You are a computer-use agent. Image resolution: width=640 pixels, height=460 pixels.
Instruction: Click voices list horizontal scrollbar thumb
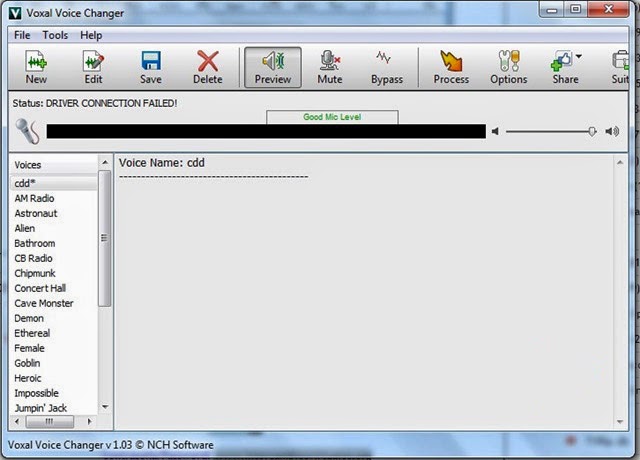pos(49,422)
